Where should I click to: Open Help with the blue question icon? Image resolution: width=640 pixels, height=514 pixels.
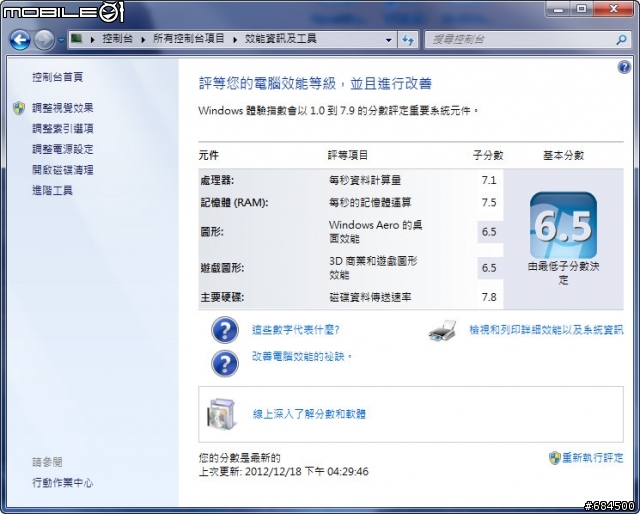click(x=624, y=67)
